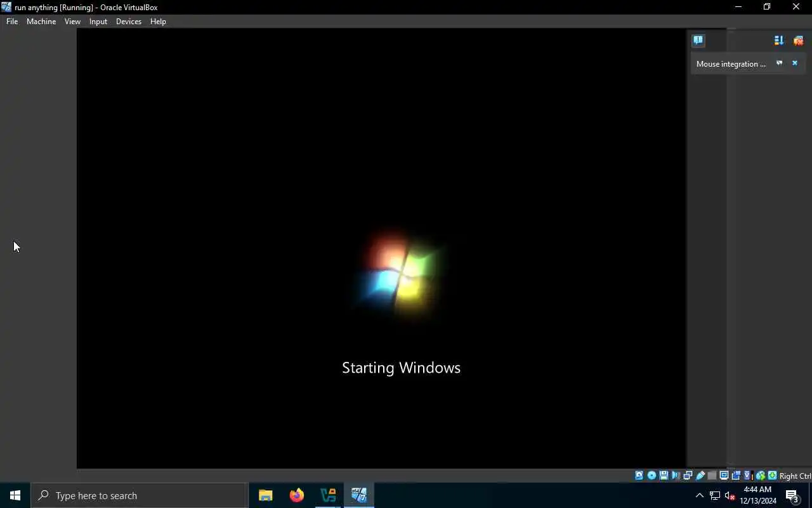Dismiss the Mouse integration notification
Viewport: 812px width, 508px height.
click(x=794, y=63)
